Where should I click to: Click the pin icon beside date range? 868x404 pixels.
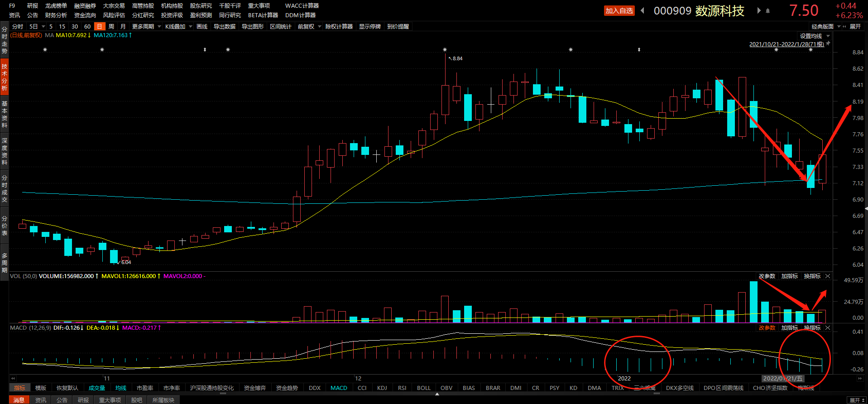(828, 43)
